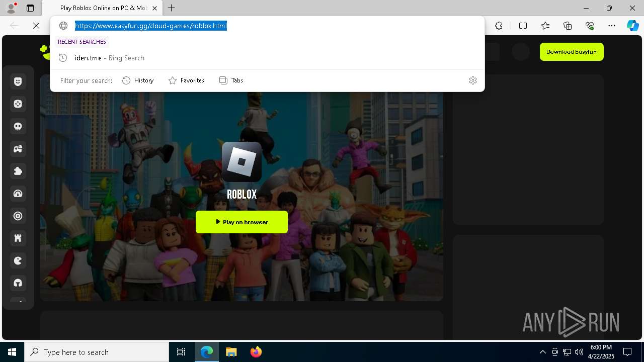Open the game controller category icon
This screenshot has height=362, width=644.
[18, 149]
